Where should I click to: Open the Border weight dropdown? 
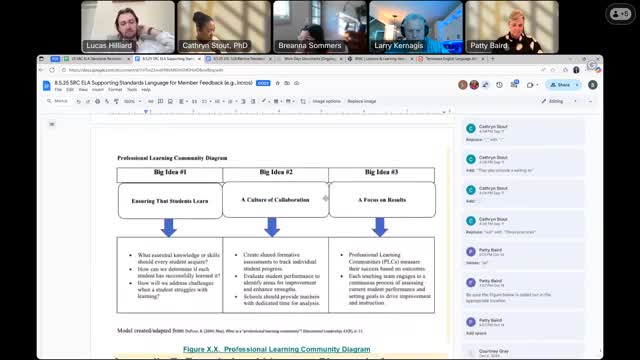click(278, 101)
